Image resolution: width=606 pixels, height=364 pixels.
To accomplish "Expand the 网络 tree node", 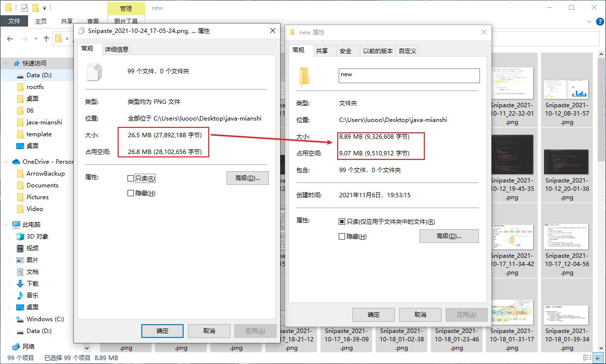I will click(x=6, y=347).
